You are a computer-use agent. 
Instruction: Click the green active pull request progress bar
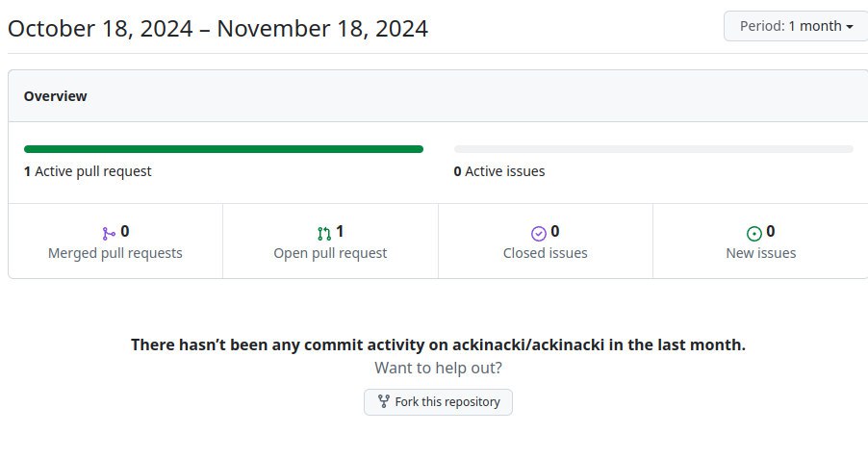point(223,149)
